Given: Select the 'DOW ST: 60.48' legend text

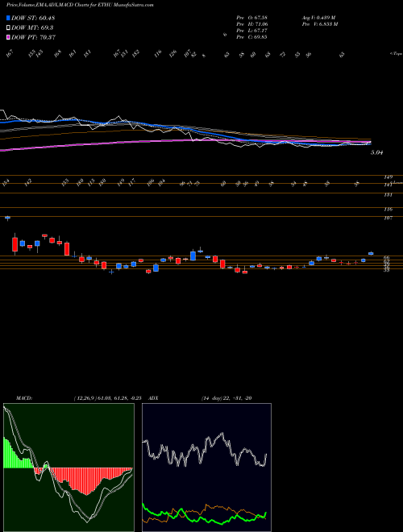Looking at the screenshot, I should click(33, 18).
